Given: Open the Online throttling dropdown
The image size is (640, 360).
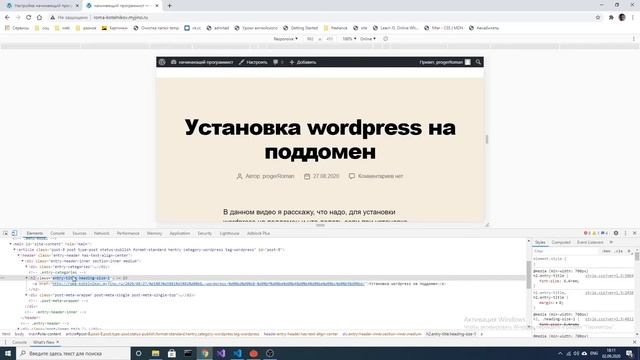Looking at the screenshot, I should coord(368,39).
